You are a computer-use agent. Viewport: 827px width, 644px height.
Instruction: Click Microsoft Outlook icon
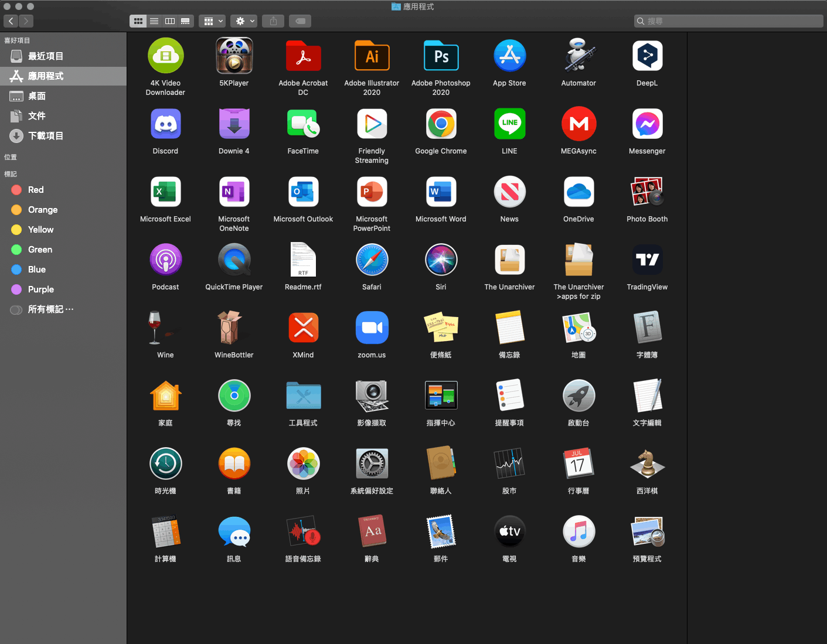(303, 192)
